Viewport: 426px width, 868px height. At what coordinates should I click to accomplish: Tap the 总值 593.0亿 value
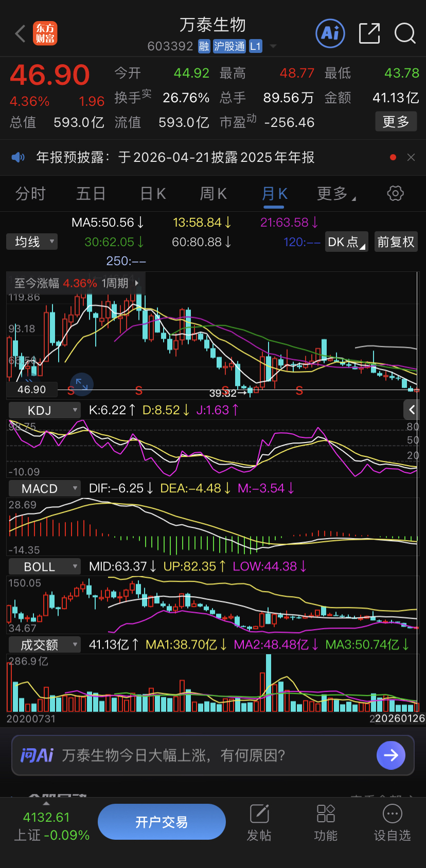pyautogui.click(x=79, y=122)
